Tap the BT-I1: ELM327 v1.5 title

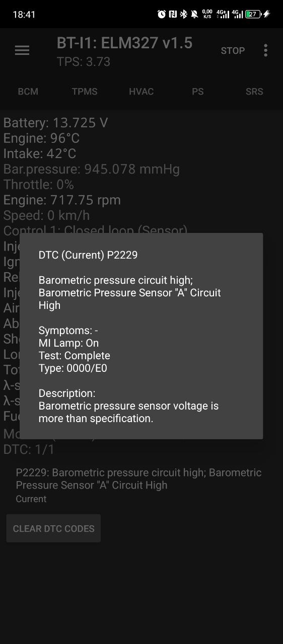[124, 43]
